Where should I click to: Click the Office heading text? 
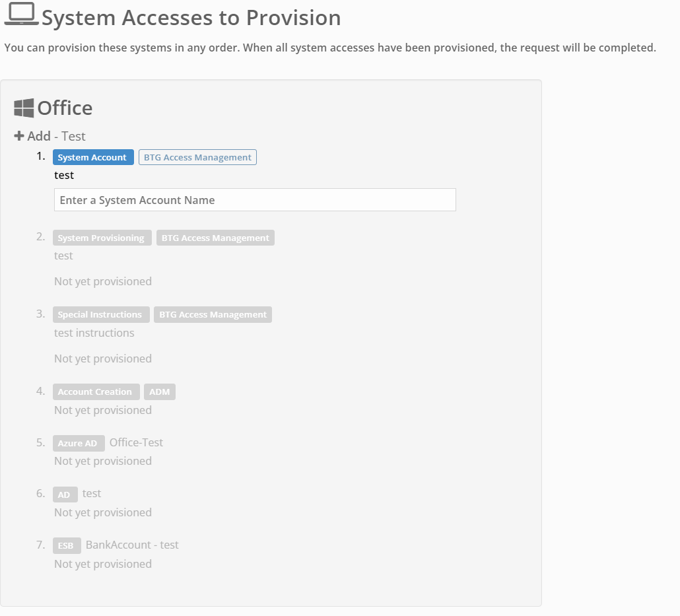click(65, 108)
